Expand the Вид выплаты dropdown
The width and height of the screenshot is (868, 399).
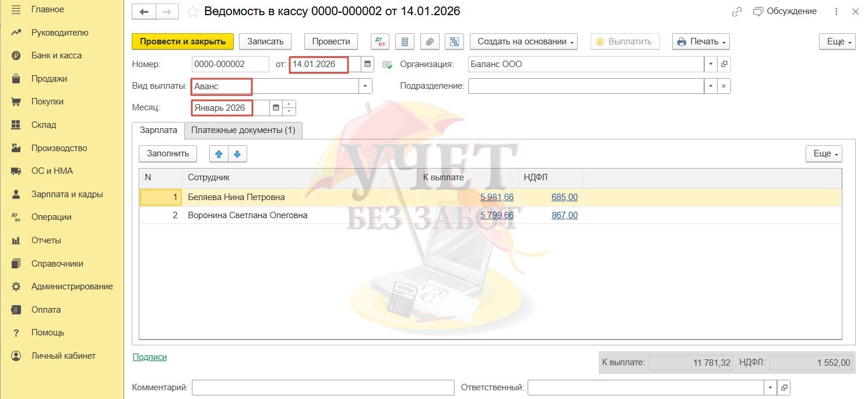365,86
